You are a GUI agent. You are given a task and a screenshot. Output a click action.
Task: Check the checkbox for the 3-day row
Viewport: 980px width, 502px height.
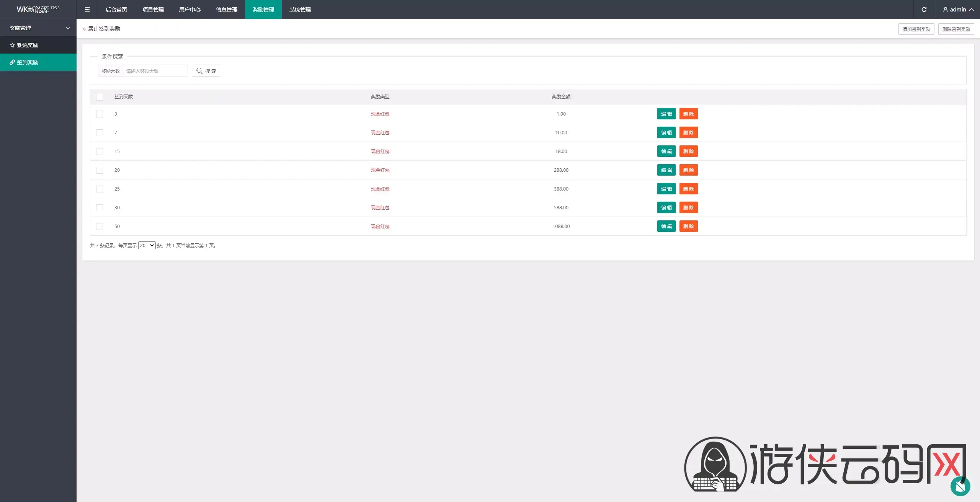coord(100,114)
